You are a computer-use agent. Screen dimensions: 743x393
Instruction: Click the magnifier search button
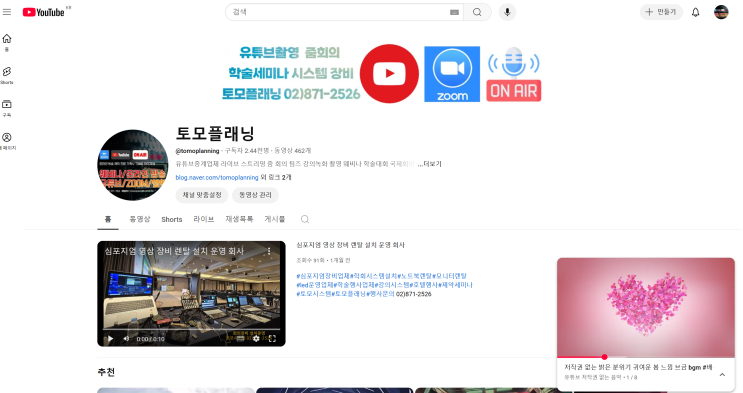click(x=477, y=12)
